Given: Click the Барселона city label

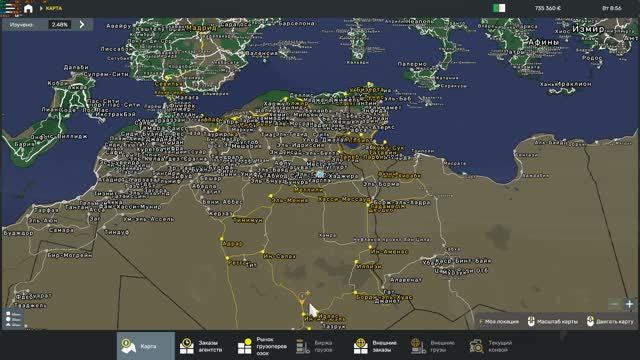Looking at the screenshot, I should pos(296,24).
